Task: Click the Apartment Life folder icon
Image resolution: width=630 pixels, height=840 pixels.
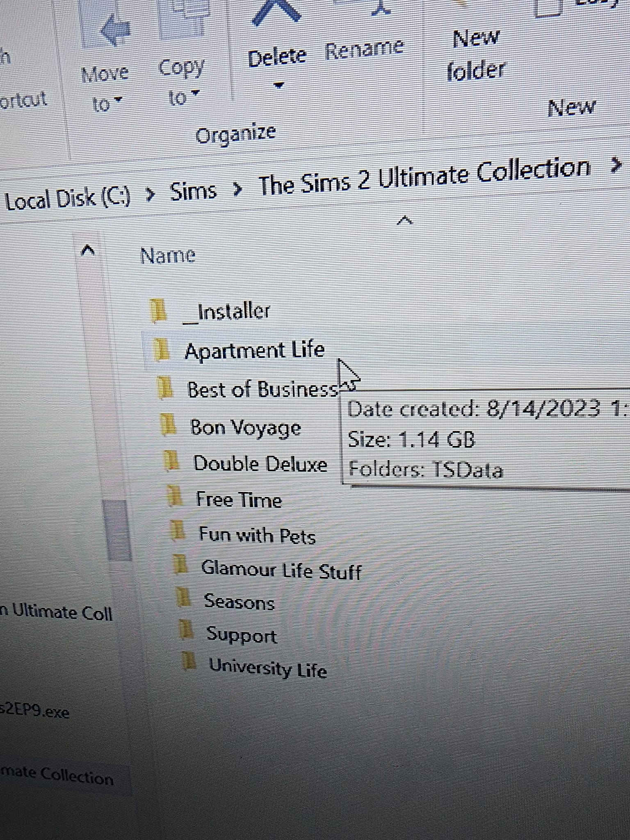Action: pos(161,349)
